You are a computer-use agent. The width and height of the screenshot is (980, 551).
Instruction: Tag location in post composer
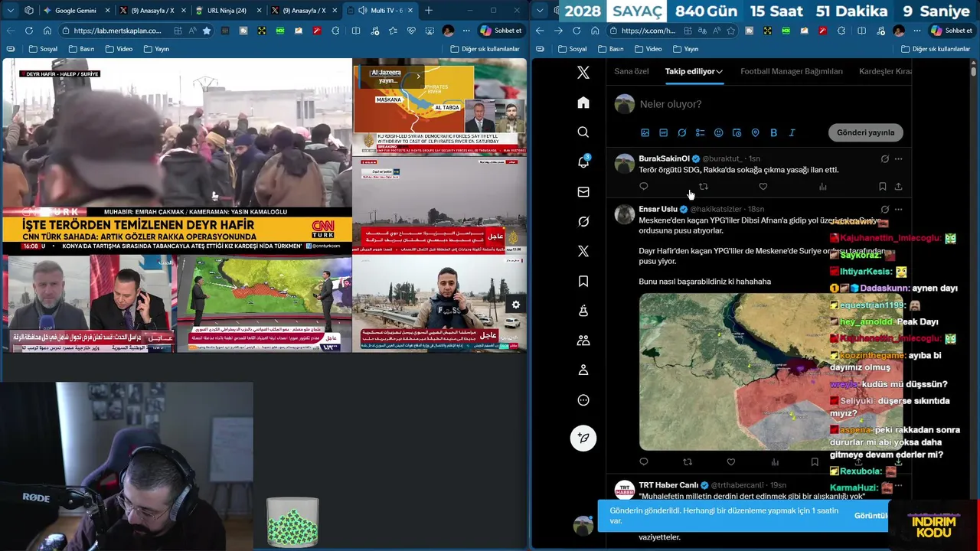tap(755, 132)
